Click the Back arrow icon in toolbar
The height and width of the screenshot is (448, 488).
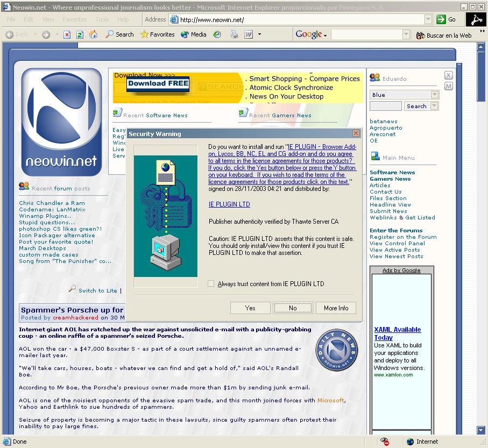9,34
